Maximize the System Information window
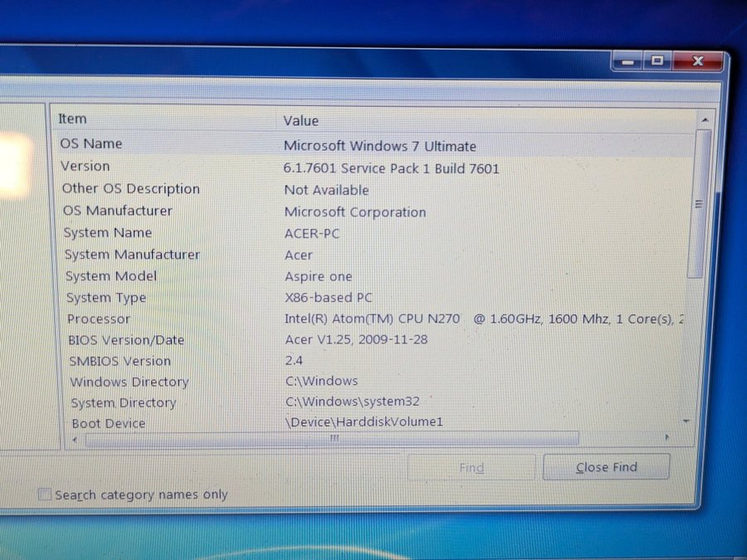This screenshot has width=747, height=560. coord(657,61)
